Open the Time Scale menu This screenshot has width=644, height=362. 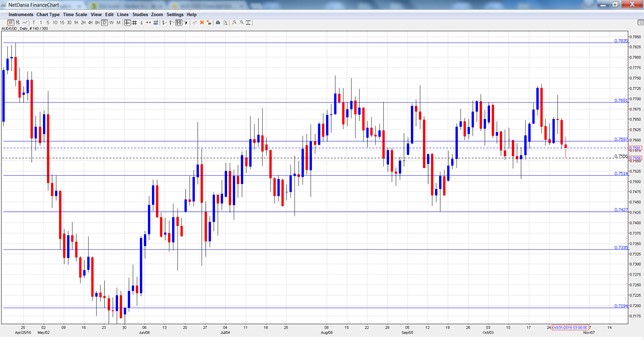(75, 14)
